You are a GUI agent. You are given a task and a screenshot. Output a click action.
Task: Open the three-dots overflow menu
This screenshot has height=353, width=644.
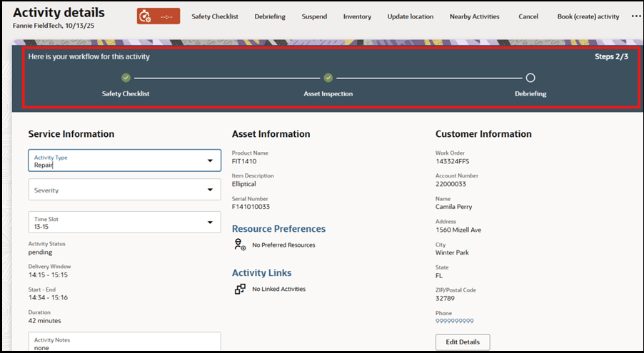click(636, 16)
